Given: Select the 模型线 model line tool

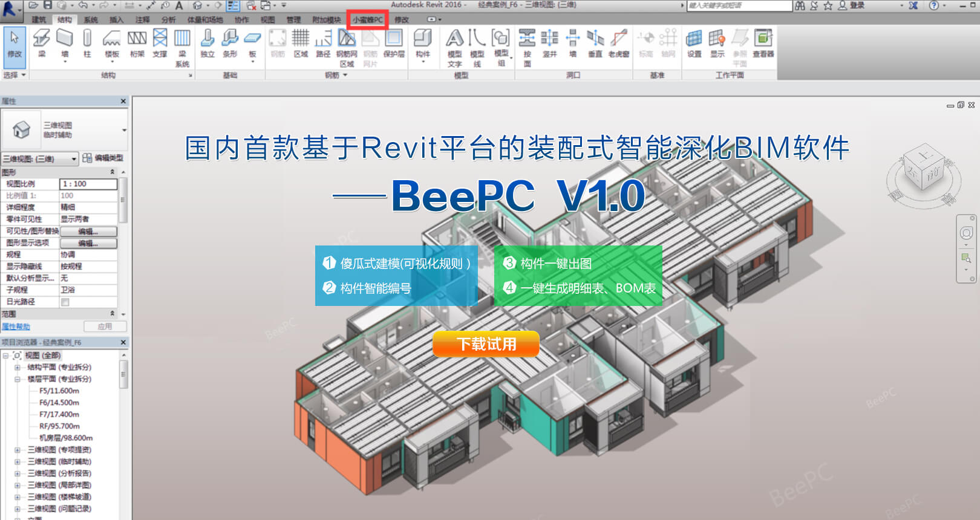Looking at the screenshot, I should click(477, 47).
